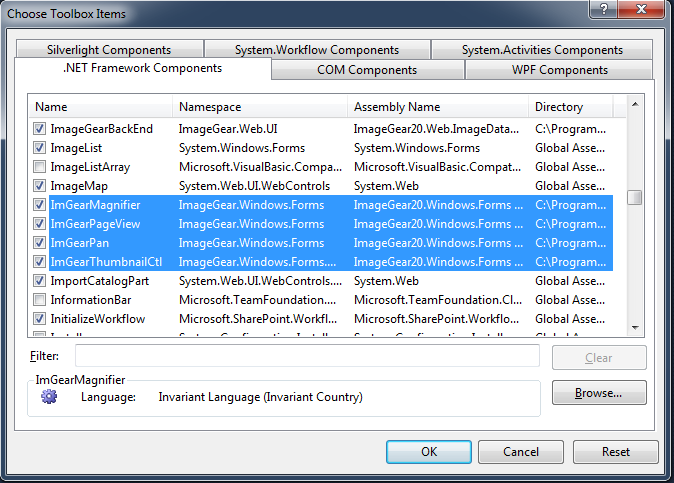Select the ImageListArray row name
This screenshot has width=674, height=483.
coord(90,167)
